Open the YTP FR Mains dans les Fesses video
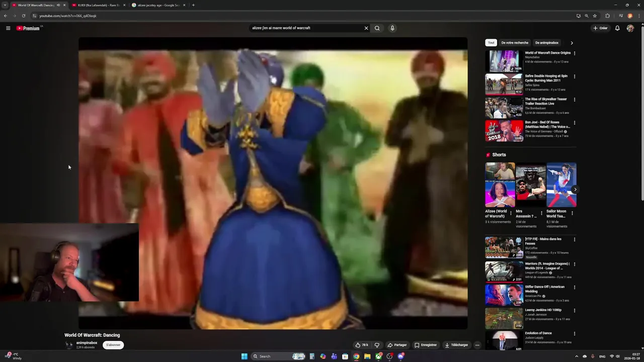Image resolution: width=644 pixels, height=362 pixels. pyautogui.click(x=504, y=247)
